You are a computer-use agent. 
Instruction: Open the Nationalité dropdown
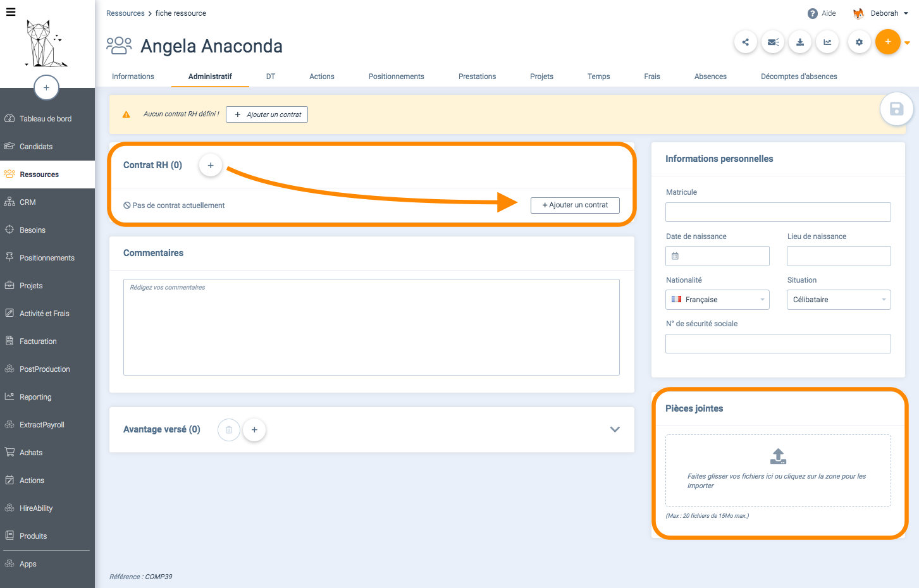pyautogui.click(x=717, y=300)
